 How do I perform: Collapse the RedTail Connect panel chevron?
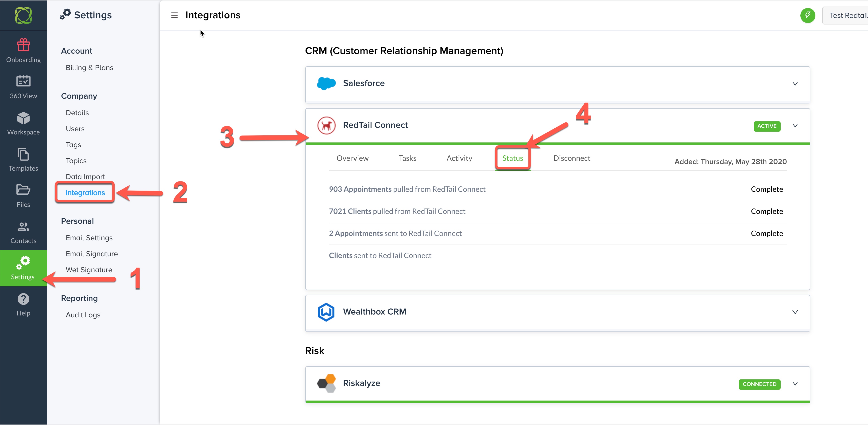(795, 126)
